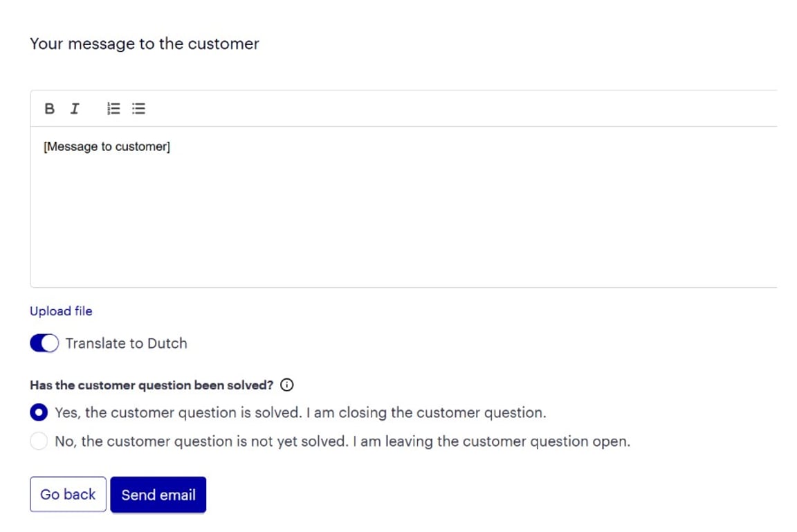The height and width of the screenshot is (532, 797).
Task: Toggle italic formatting in the editor
Action: 75,109
